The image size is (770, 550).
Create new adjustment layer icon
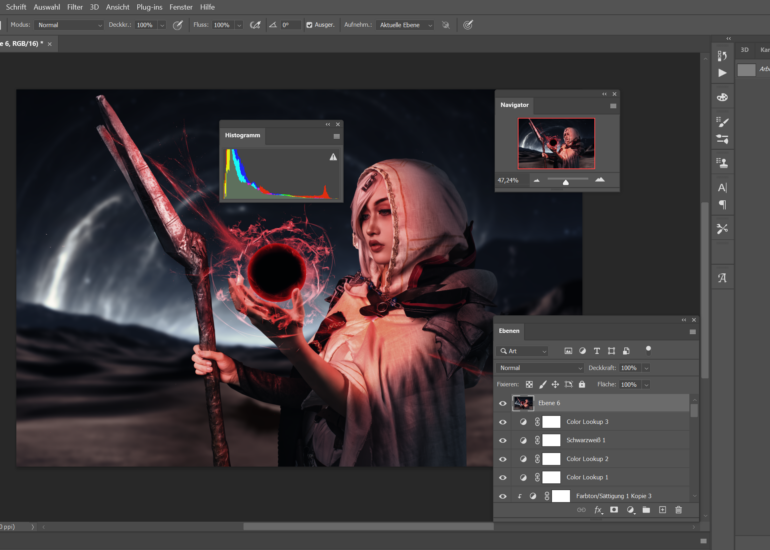click(x=631, y=510)
